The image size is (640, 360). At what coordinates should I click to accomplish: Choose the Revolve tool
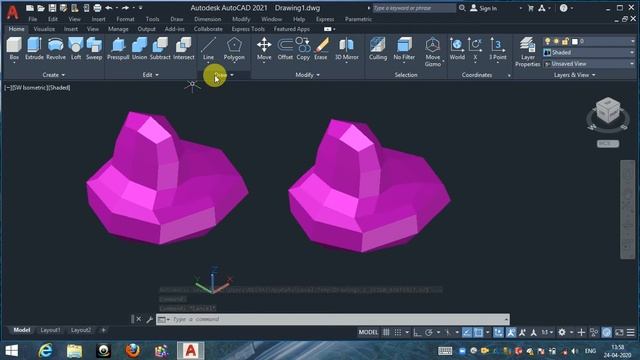pyautogui.click(x=56, y=48)
